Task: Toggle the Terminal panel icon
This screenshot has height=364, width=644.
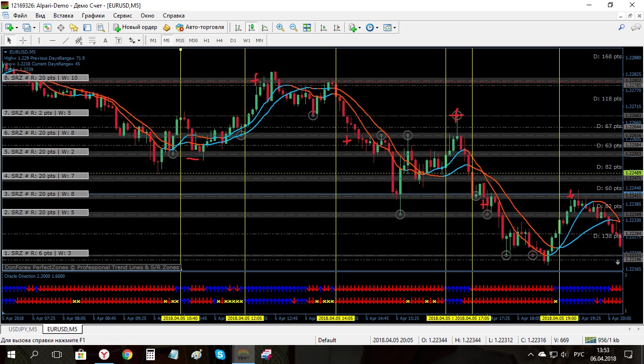Action: click(x=87, y=27)
